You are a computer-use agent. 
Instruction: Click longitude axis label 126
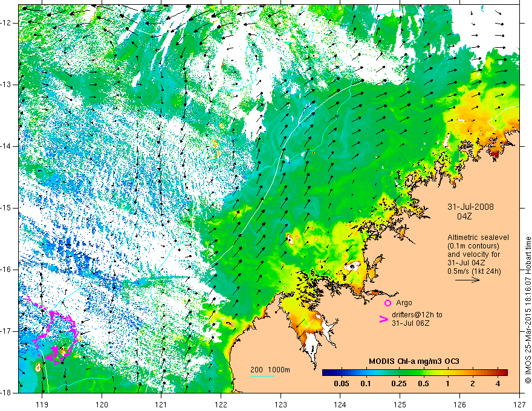tap(459, 404)
